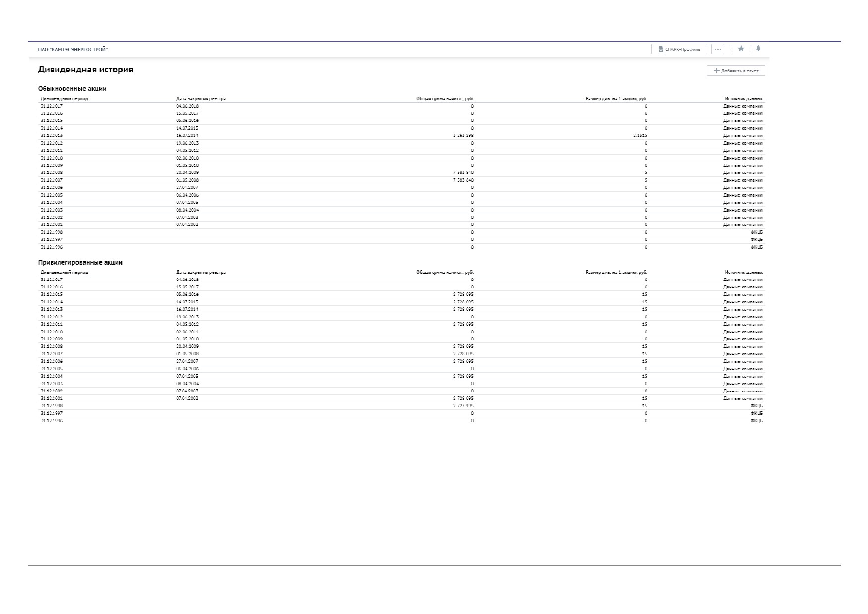
Task: Click 16.07.2014 registry date in ordinary shares table
Action: (187, 136)
